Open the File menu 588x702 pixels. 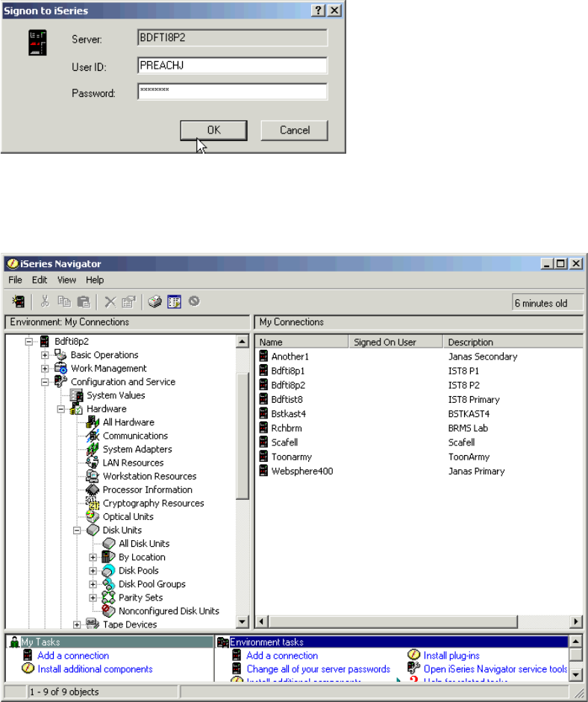(15, 280)
